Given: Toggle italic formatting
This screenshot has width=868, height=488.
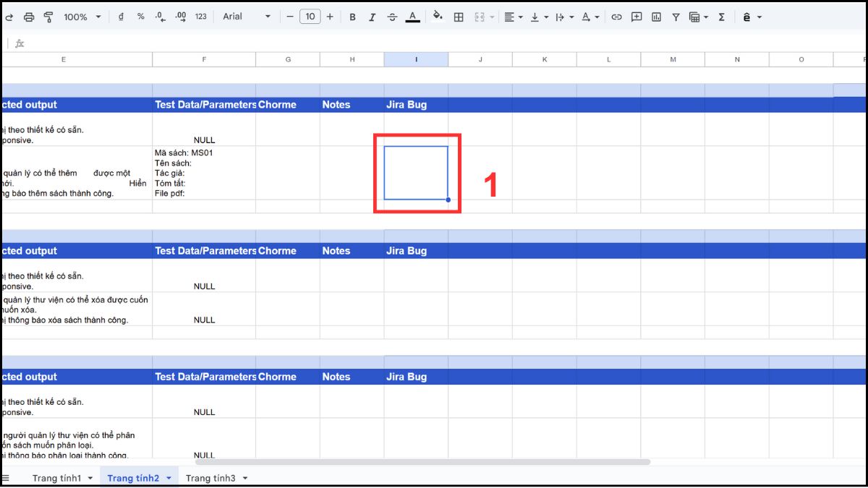Looking at the screenshot, I should pos(372,16).
